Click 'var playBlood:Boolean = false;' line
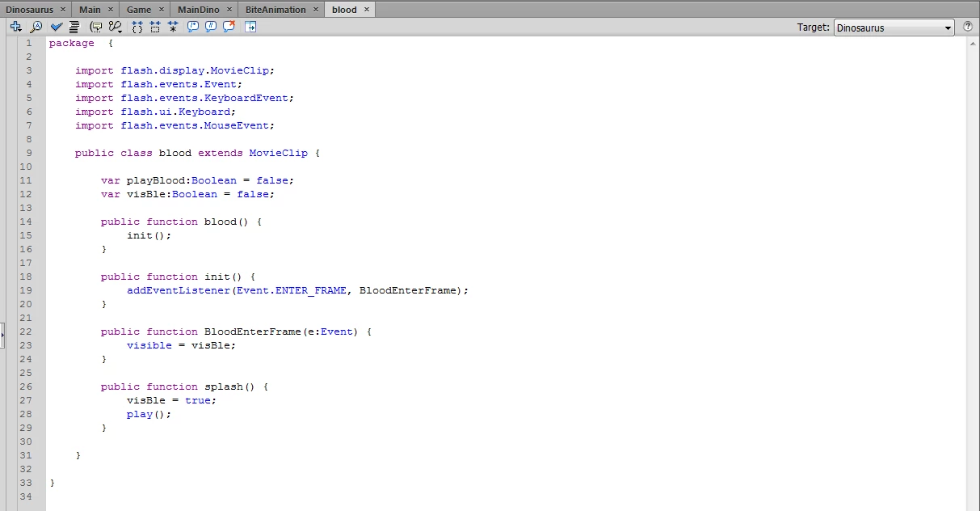 pos(198,180)
